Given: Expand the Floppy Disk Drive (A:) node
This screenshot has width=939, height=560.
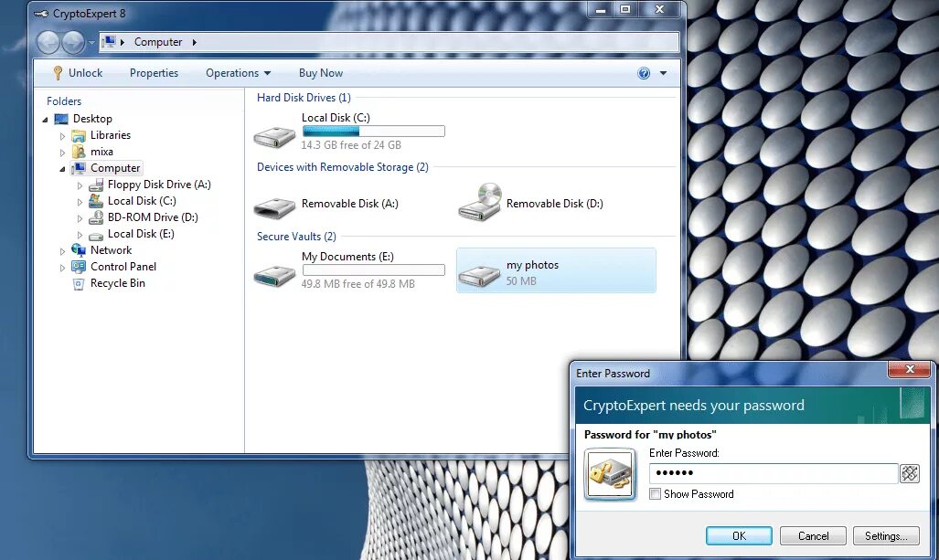Looking at the screenshot, I should click(x=80, y=185).
